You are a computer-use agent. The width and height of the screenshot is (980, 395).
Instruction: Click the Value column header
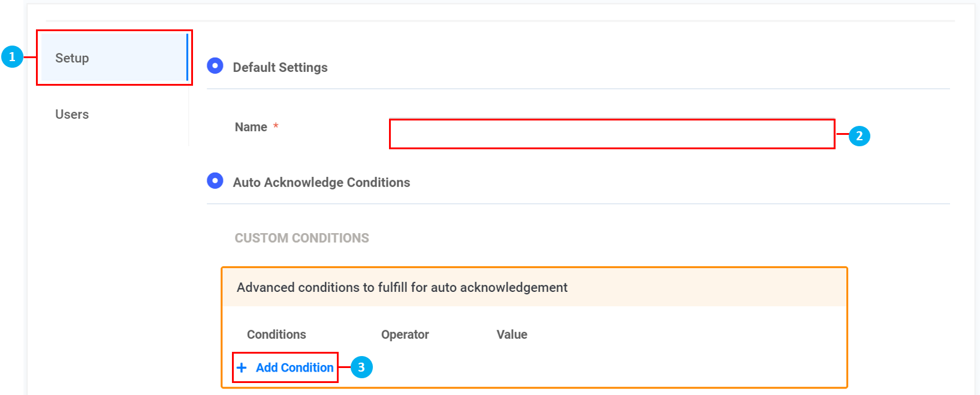pyautogui.click(x=511, y=334)
